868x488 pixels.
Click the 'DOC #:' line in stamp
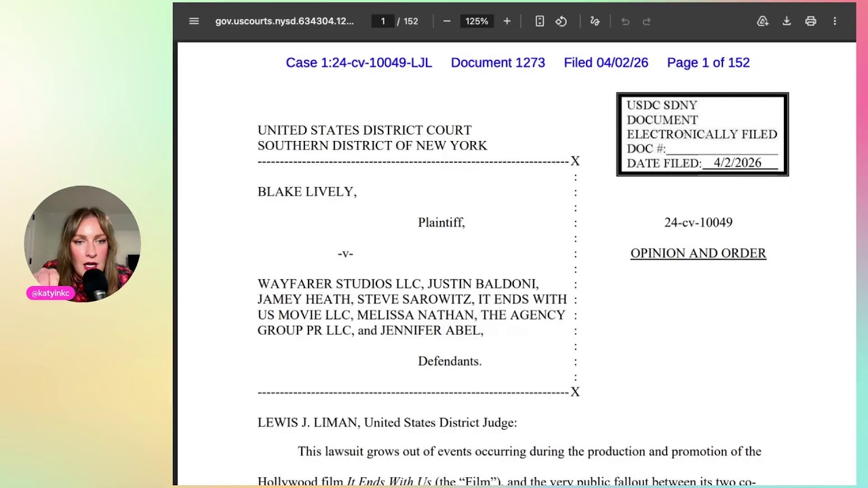pos(702,148)
